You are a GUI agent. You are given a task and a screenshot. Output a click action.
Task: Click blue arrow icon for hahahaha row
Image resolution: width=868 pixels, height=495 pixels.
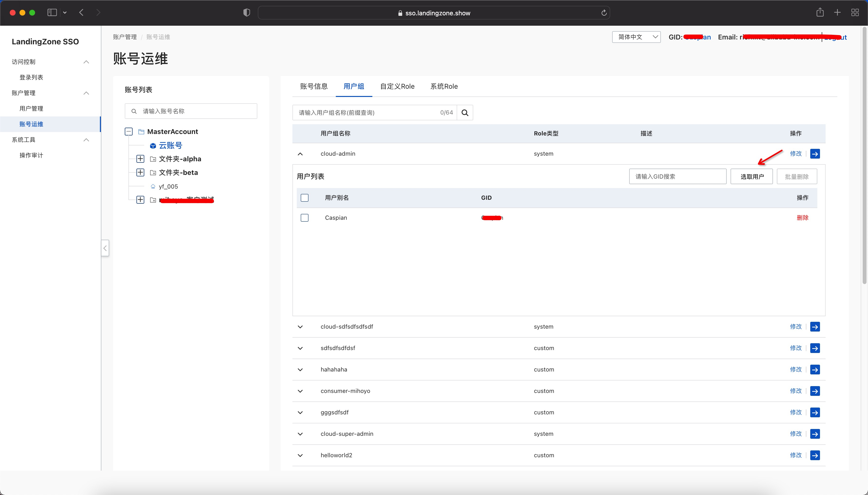point(815,370)
